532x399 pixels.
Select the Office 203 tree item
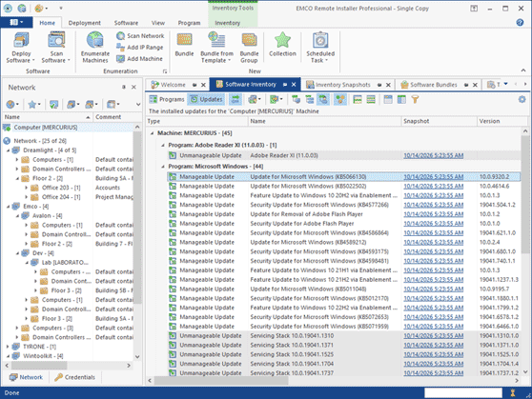61,188
